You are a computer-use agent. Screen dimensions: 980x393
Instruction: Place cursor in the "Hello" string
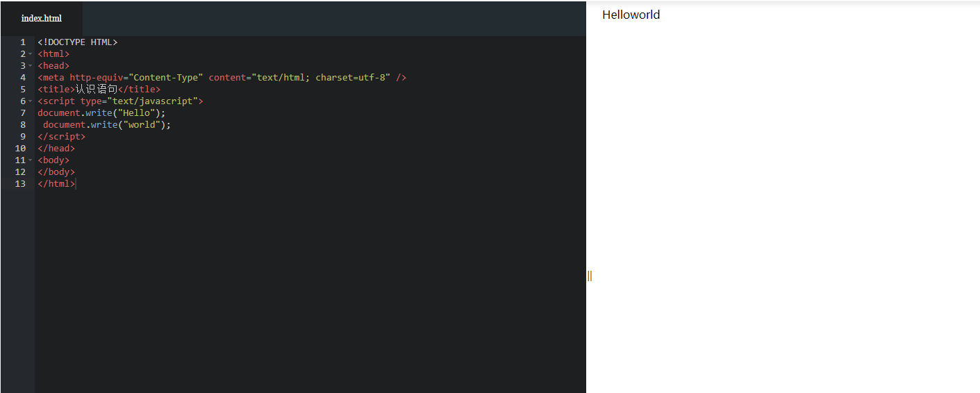(136, 113)
